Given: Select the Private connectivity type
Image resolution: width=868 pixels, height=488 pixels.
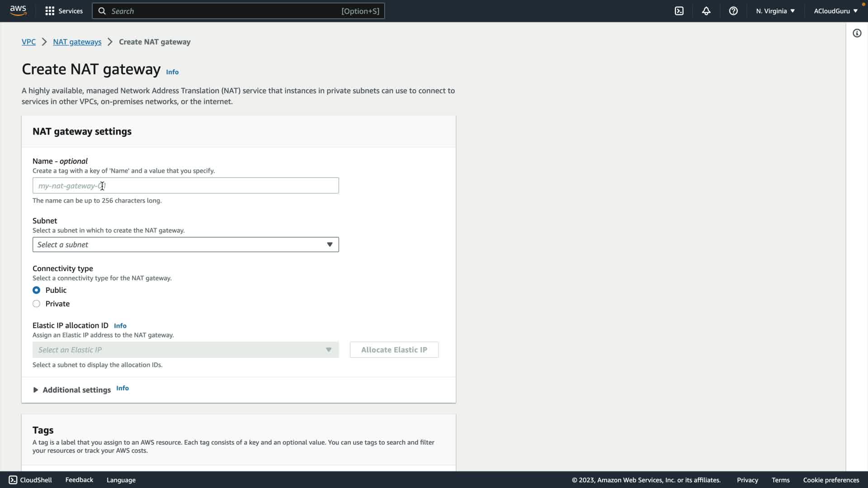Looking at the screenshot, I should (37, 304).
